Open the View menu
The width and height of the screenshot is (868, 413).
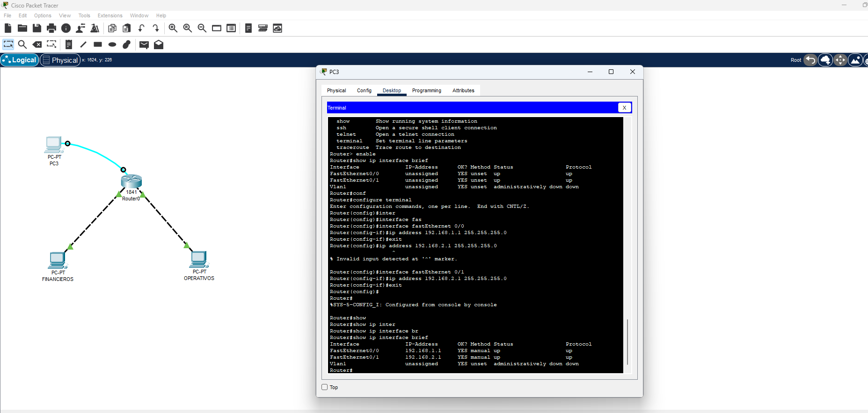[65, 15]
